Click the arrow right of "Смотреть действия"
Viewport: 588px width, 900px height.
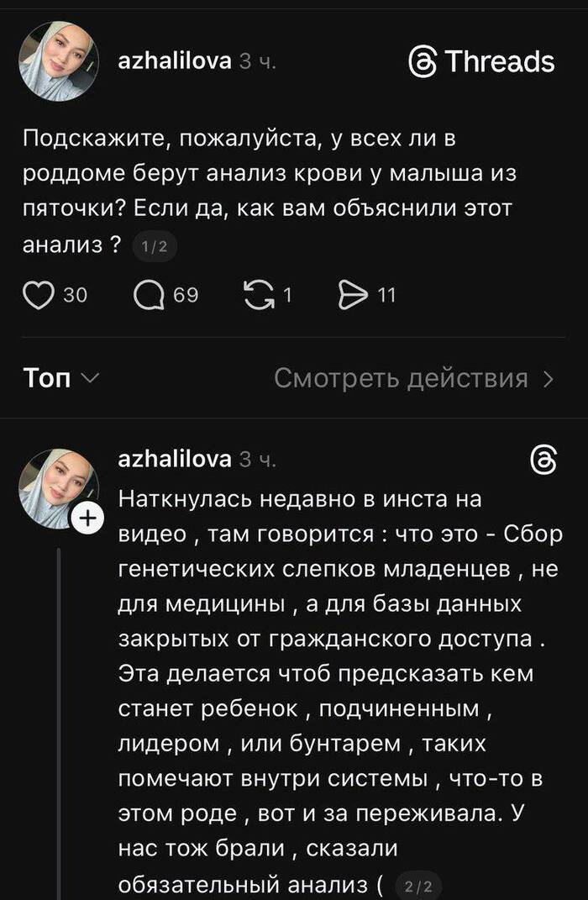point(549,379)
